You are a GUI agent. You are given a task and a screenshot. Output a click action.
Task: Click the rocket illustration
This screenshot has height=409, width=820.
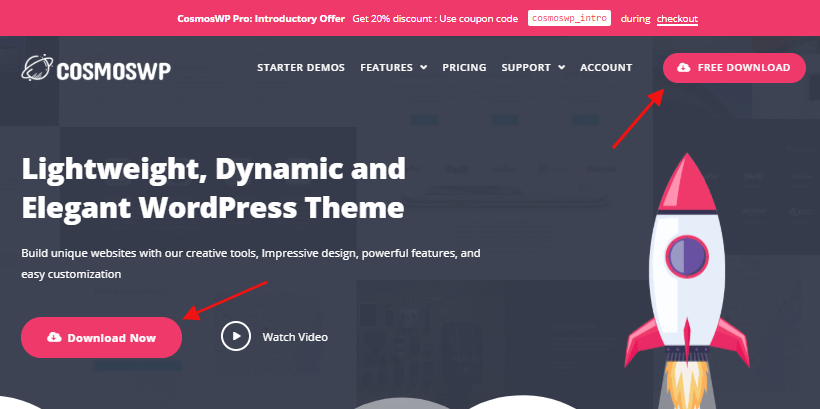(x=687, y=280)
